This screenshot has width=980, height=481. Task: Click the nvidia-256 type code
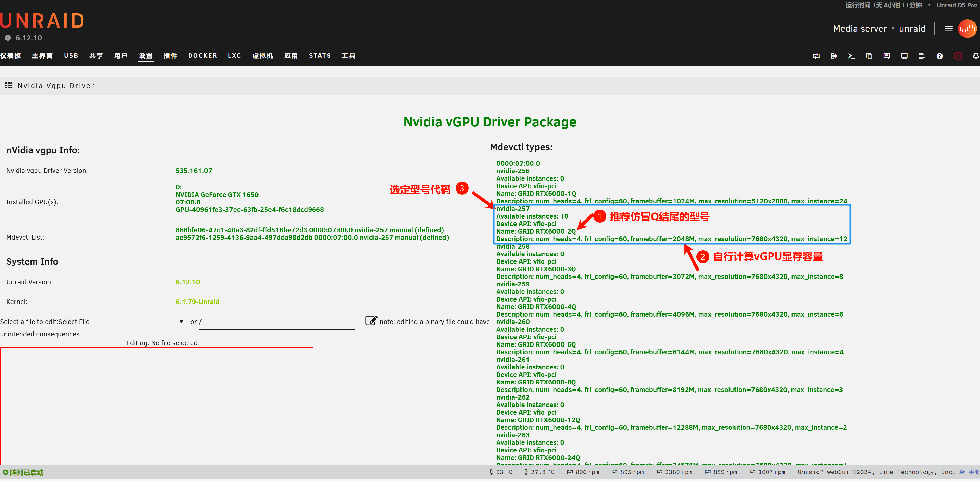[512, 171]
